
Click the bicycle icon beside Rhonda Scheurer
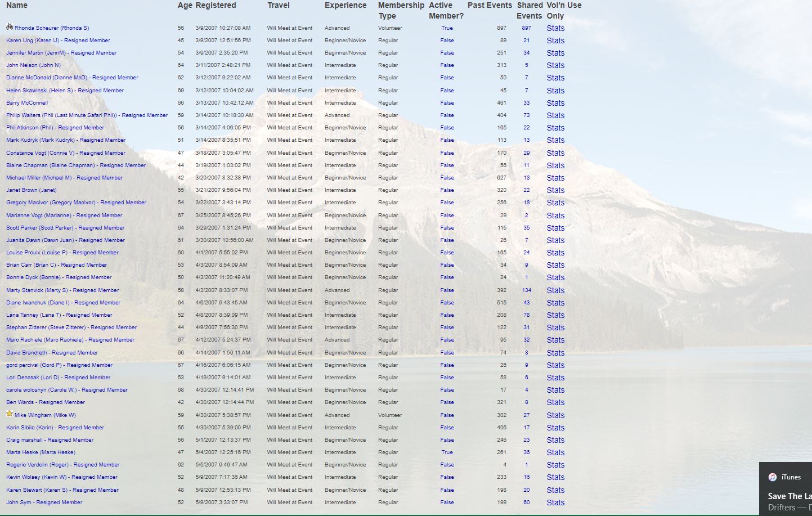(10, 26)
